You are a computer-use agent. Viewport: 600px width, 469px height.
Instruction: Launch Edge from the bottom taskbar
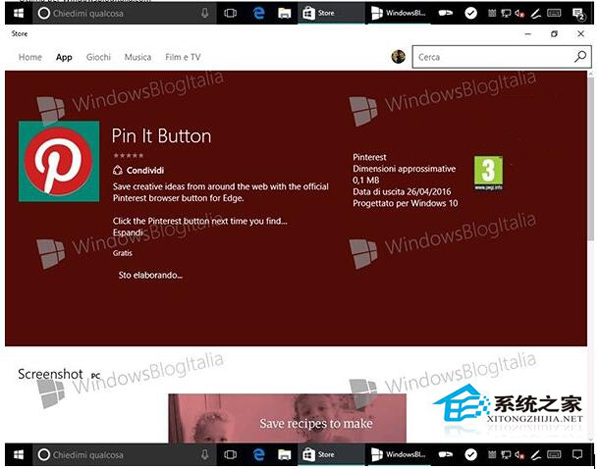[259, 454]
